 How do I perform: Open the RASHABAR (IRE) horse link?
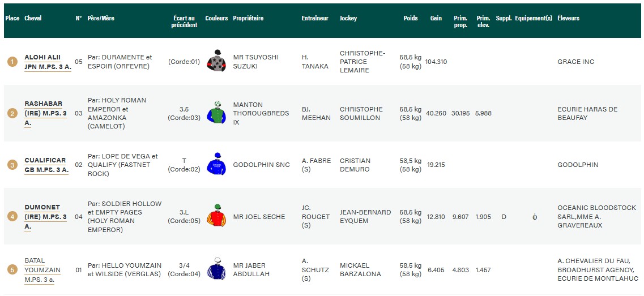point(45,113)
